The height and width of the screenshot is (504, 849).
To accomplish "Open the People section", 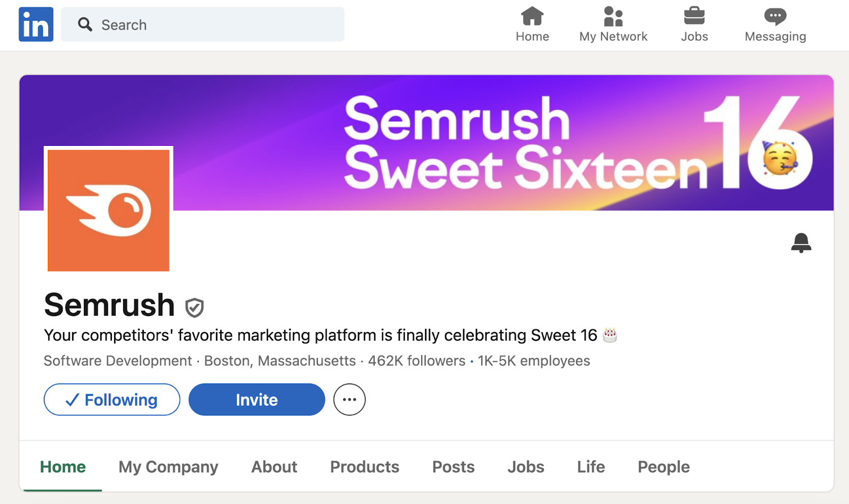I will coord(663,467).
